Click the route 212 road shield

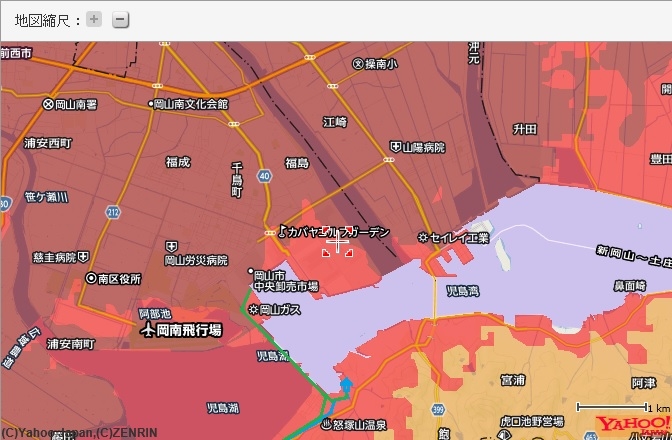point(113,212)
